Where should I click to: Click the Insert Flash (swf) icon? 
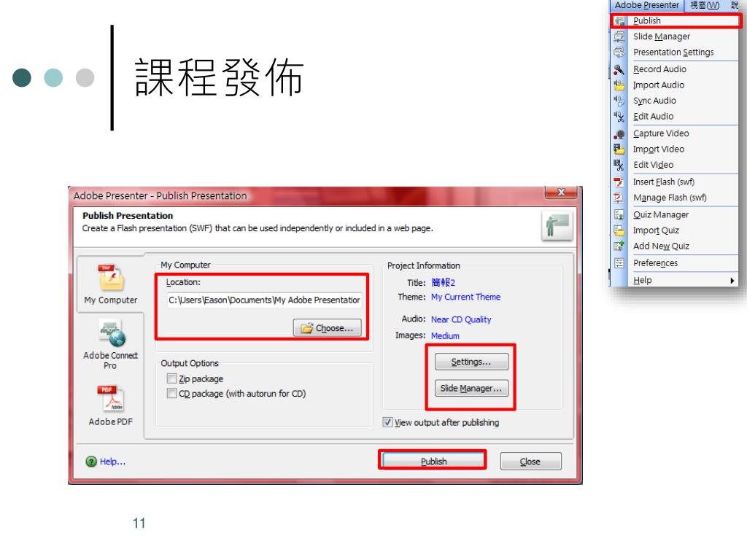point(619,182)
